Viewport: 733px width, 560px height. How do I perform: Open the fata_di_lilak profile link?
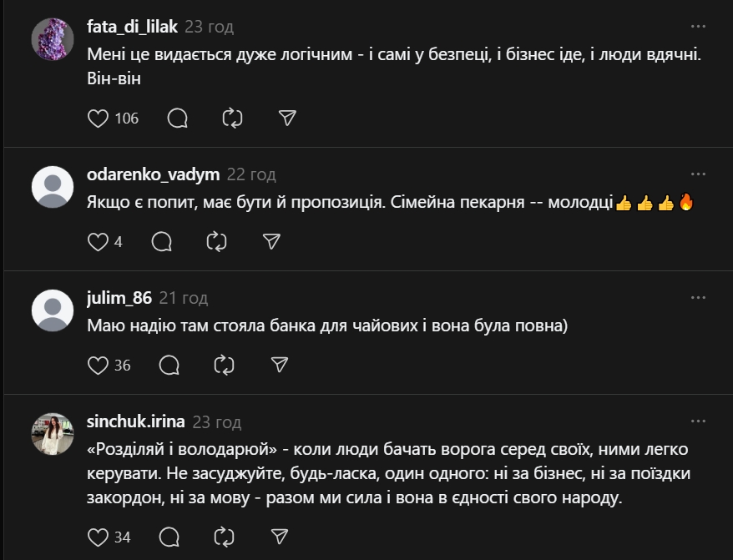(x=132, y=27)
